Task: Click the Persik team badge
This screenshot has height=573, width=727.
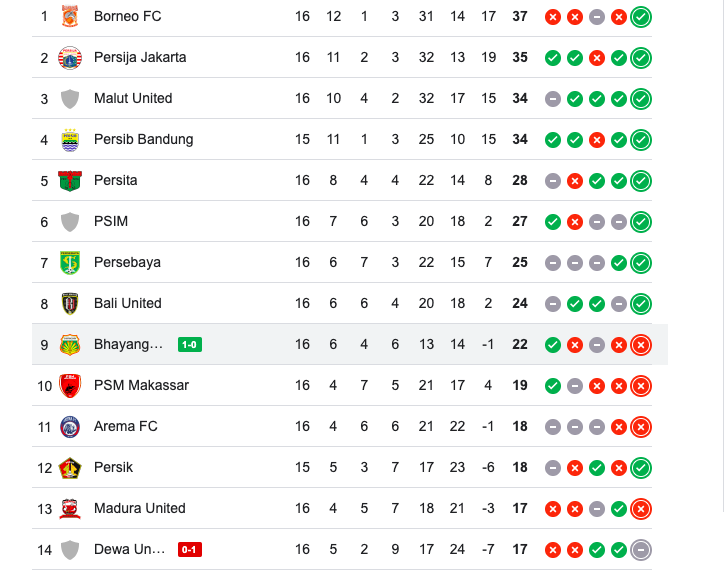Action: pyautogui.click(x=70, y=467)
